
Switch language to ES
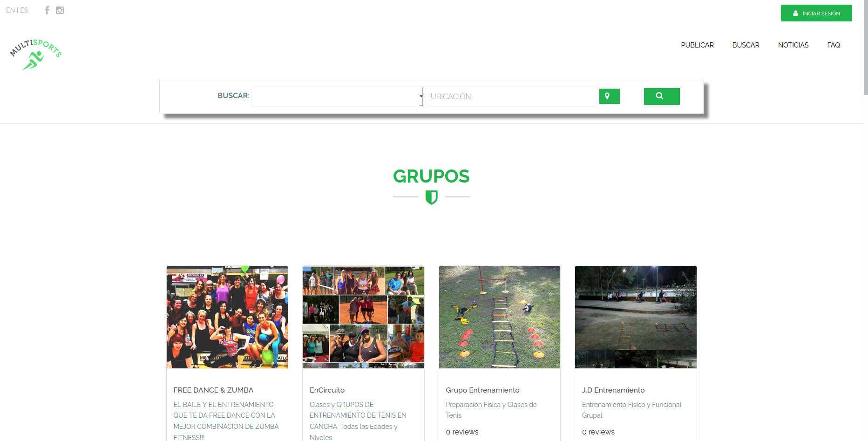click(24, 10)
